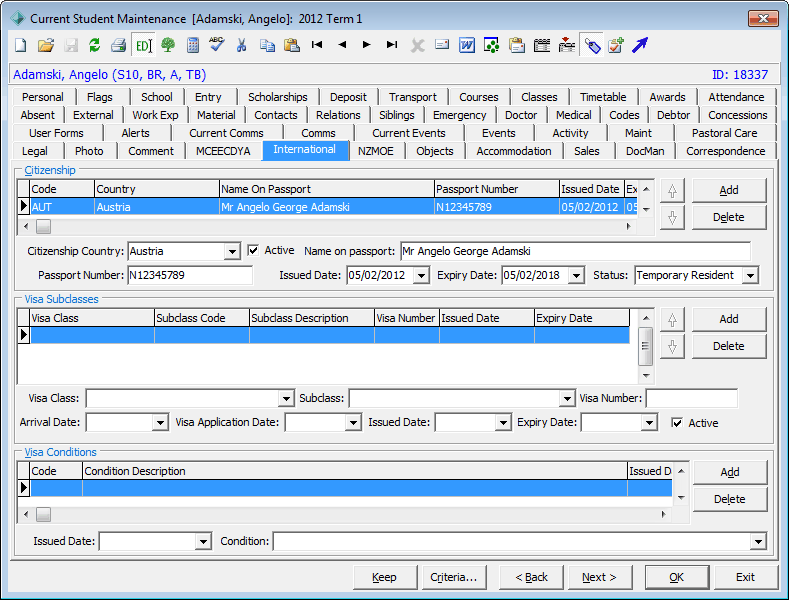This screenshot has width=789, height=600.
Task: Click the Visa Conditions horizontal scrollbar thumb
Action: point(43,514)
